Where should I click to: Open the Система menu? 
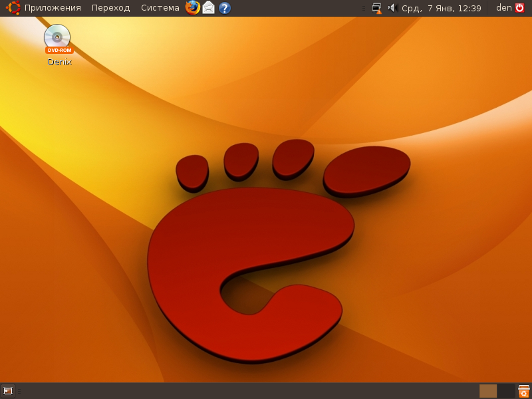tap(160, 8)
